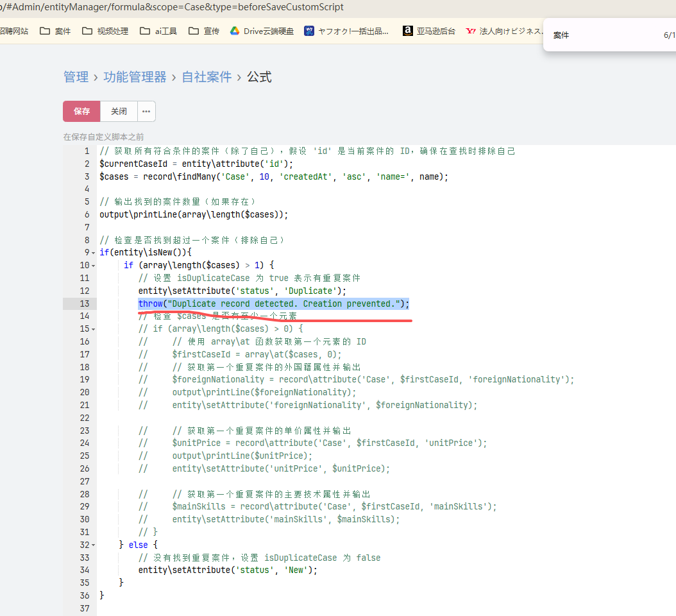The height and width of the screenshot is (616, 676).
Task: Open the Yahoo 法人向けビジネス bookmark
Action: pos(503,31)
